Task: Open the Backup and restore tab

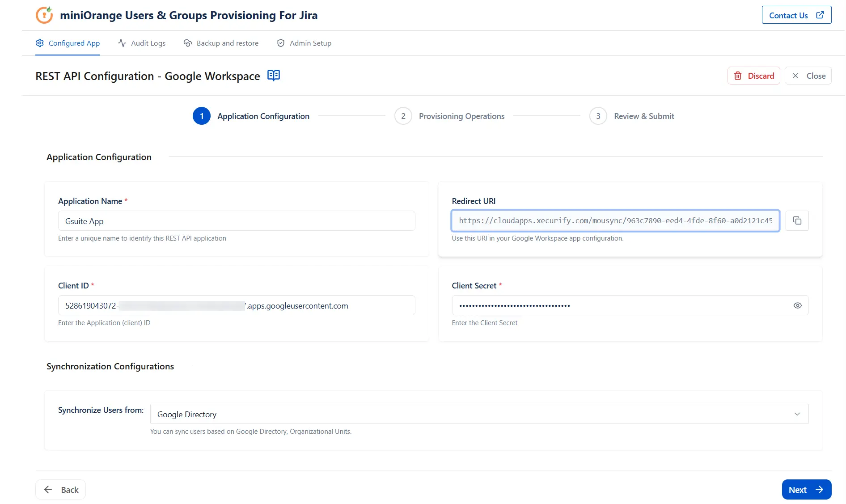Action: [x=221, y=43]
